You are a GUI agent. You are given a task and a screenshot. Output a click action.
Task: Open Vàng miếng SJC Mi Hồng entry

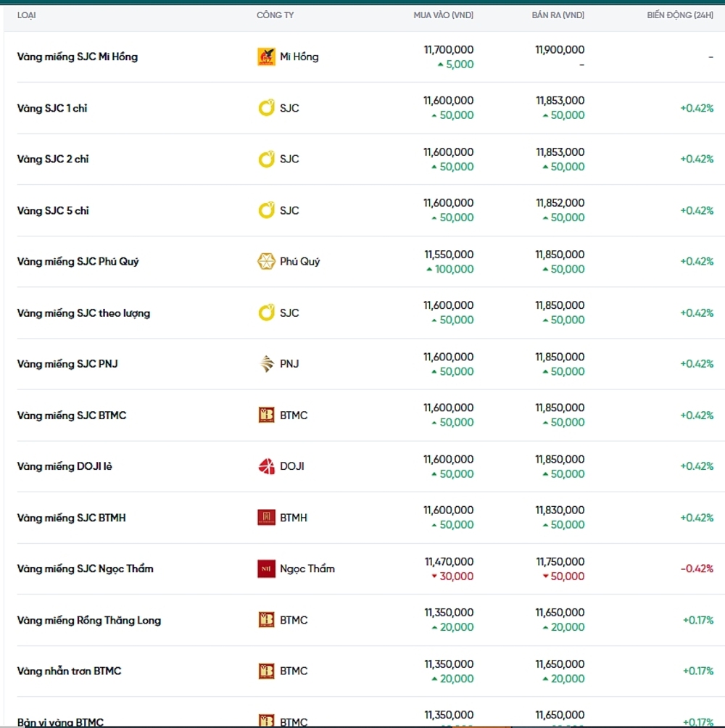click(78, 57)
